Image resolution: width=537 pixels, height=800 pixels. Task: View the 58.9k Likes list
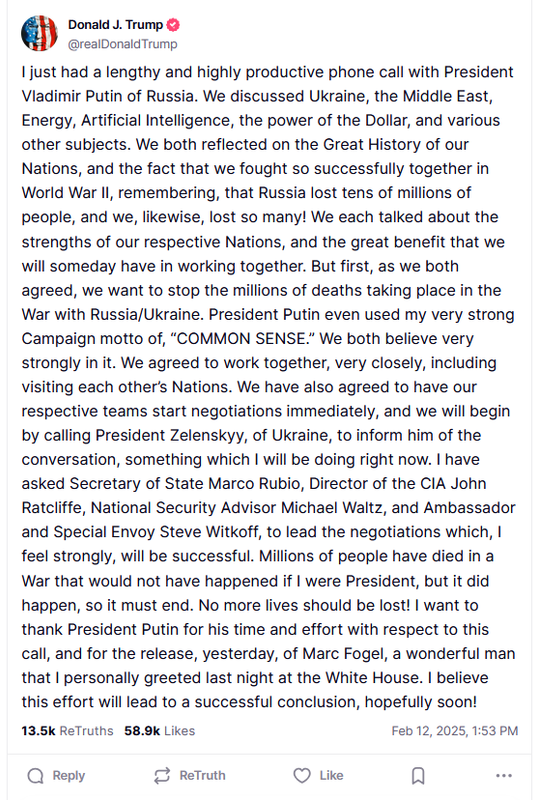click(x=160, y=731)
